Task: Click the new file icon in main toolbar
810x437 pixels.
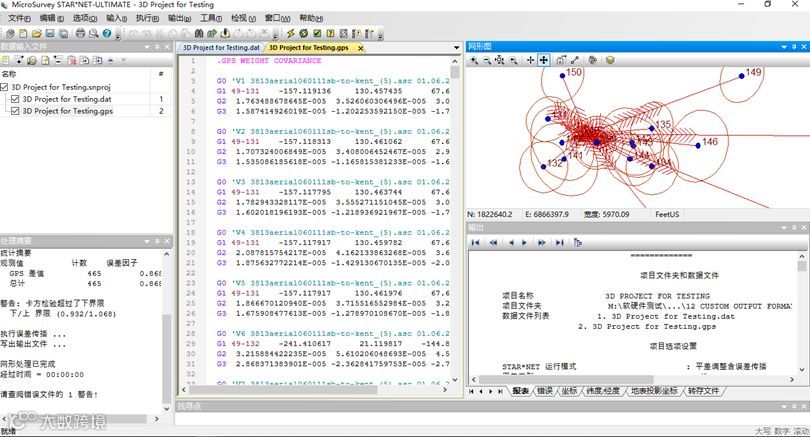Action: tap(23, 34)
